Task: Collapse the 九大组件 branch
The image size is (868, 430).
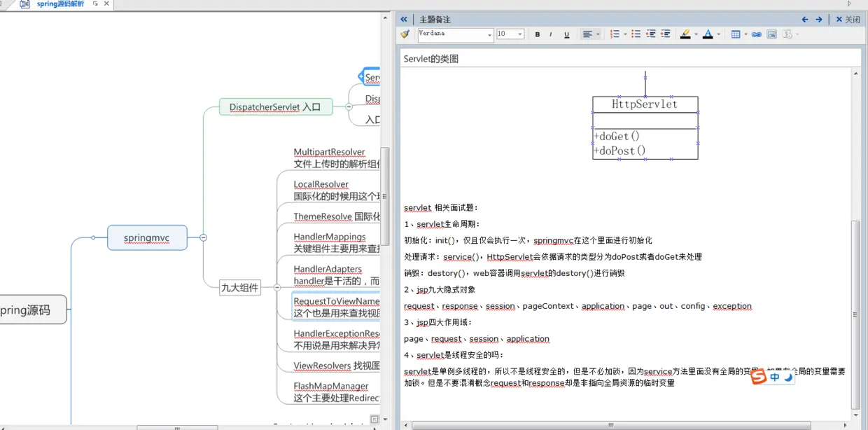Action: click(277, 287)
